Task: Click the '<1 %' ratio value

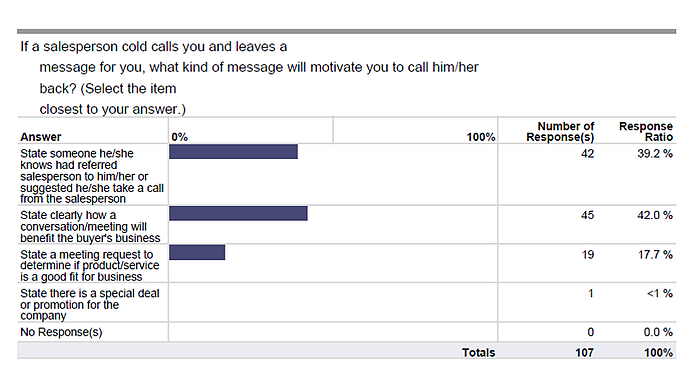Action: tap(660, 293)
